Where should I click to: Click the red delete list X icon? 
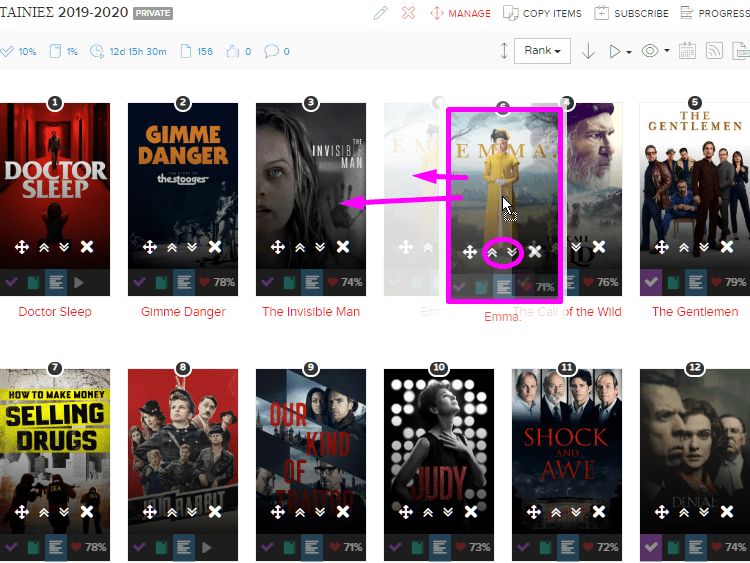408,13
